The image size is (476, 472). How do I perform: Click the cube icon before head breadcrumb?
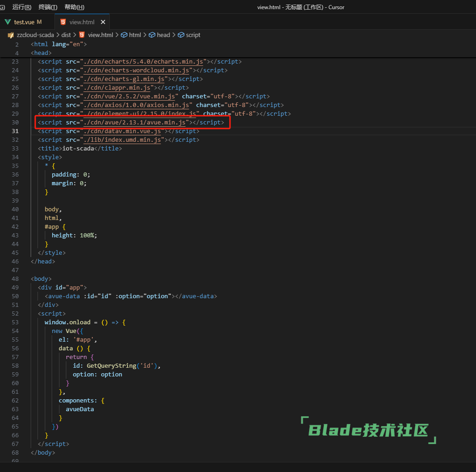pyautogui.click(x=152, y=35)
